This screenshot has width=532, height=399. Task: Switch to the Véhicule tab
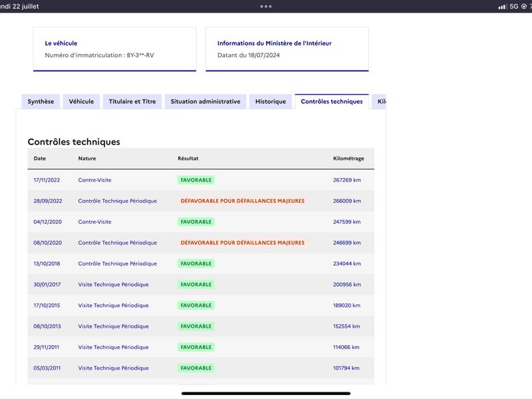(x=81, y=102)
